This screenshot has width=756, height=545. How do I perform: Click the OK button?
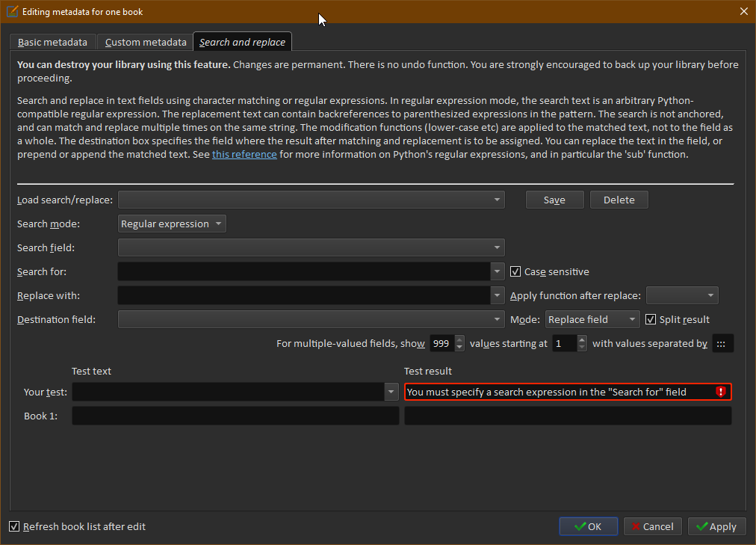tap(588, 526)
